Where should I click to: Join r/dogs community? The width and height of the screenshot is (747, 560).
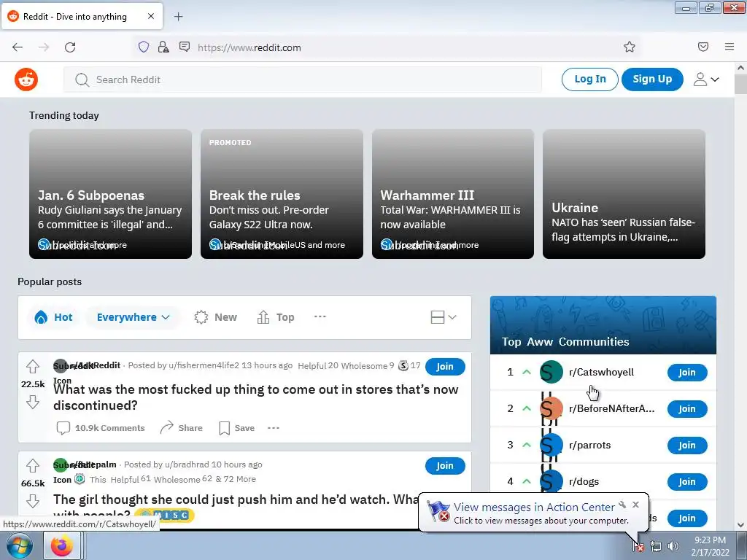point(687,482)
